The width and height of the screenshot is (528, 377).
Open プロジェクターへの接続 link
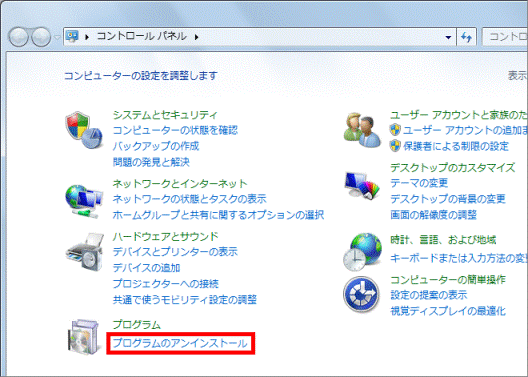(x=165, y=284)
